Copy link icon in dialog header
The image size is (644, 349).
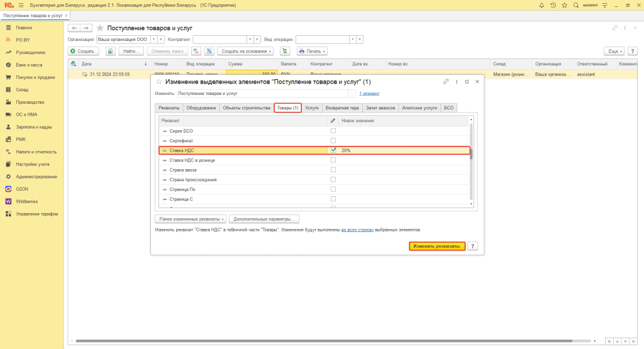point(446,82)
